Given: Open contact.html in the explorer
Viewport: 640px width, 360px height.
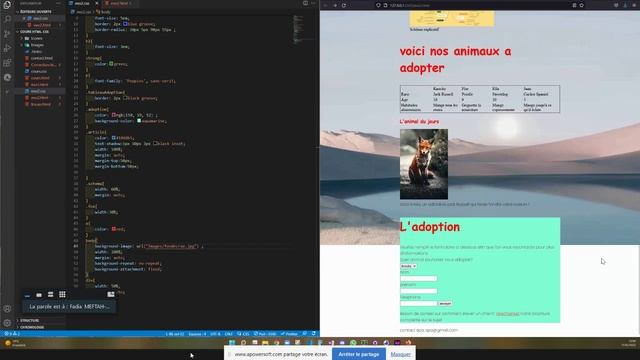Looking at the screenshot, I should (x=41, y=58).
